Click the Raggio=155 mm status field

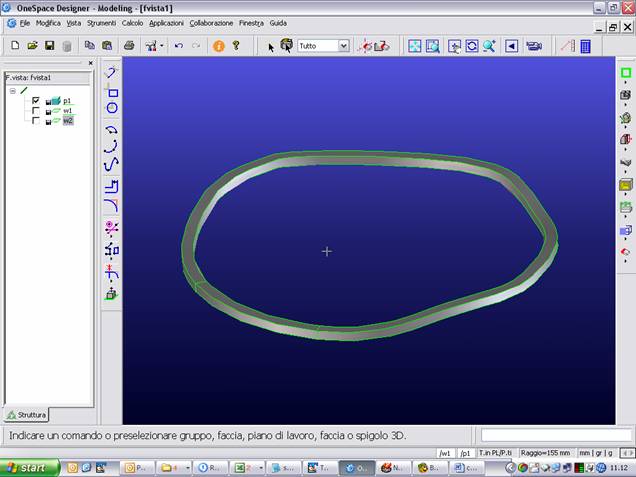[x=545, y=453]
